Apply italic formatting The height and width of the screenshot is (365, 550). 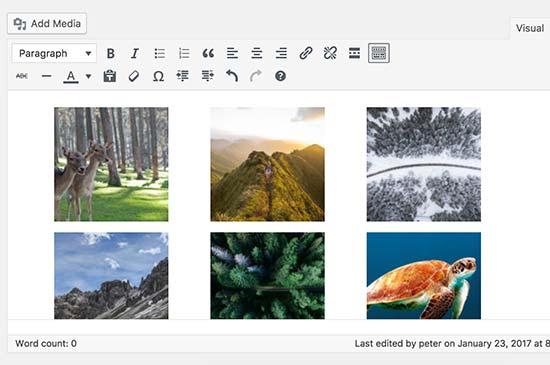coord(135,53)
